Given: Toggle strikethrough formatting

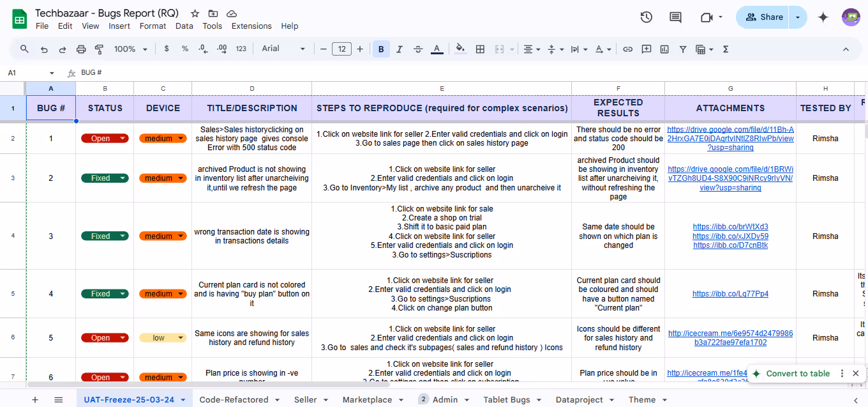Looking at the screenshot, I should pyautogui.click(x=418, y=49).
